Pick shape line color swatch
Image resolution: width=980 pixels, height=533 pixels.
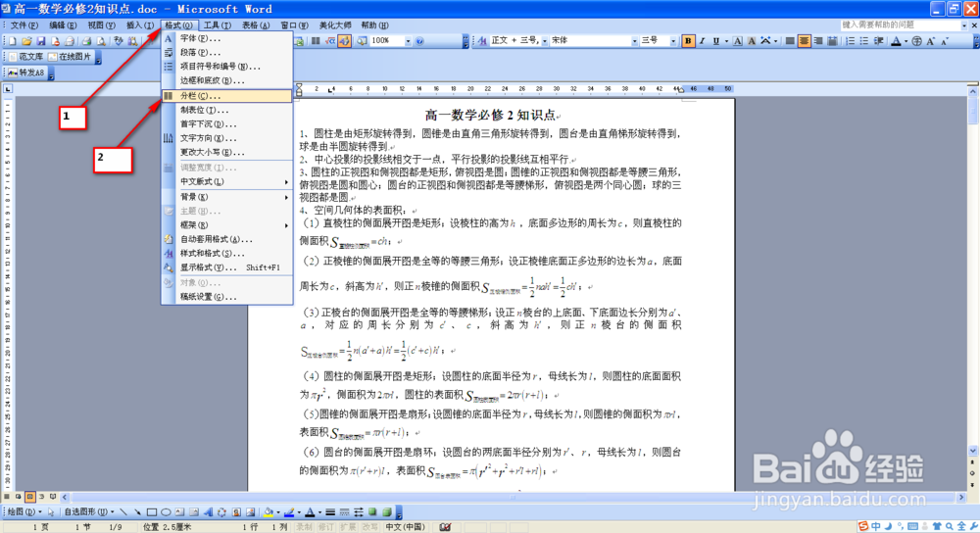pyautogui.click(x=289, y=511)
